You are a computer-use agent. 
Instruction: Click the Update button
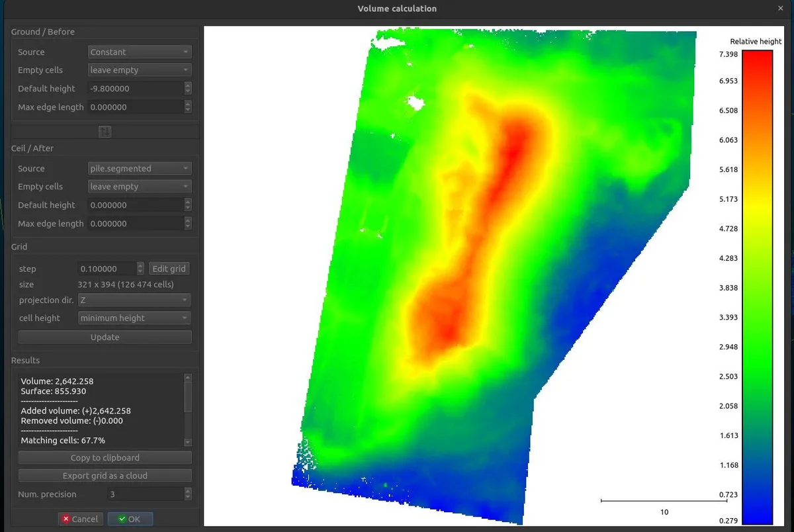tap(105, 337)
